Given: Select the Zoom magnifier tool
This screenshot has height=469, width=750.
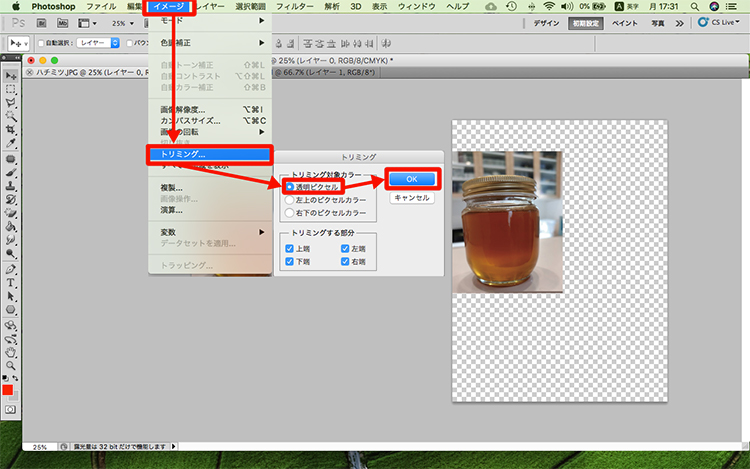Looking at the screenshot, I should coord(11,366).
